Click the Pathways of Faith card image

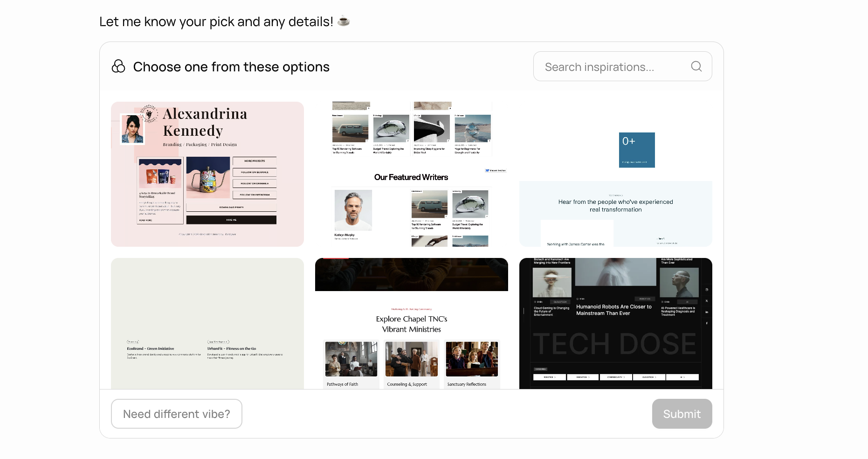pos(351,359)
